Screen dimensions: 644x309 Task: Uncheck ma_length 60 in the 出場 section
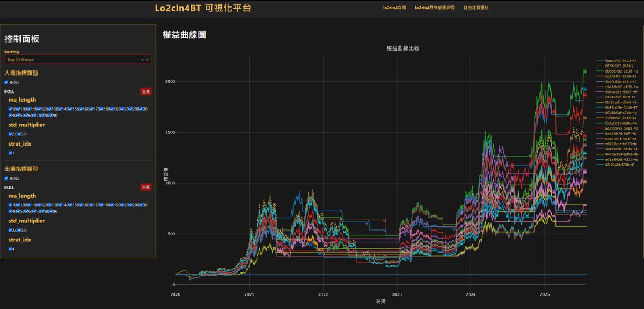click(27, 211)
